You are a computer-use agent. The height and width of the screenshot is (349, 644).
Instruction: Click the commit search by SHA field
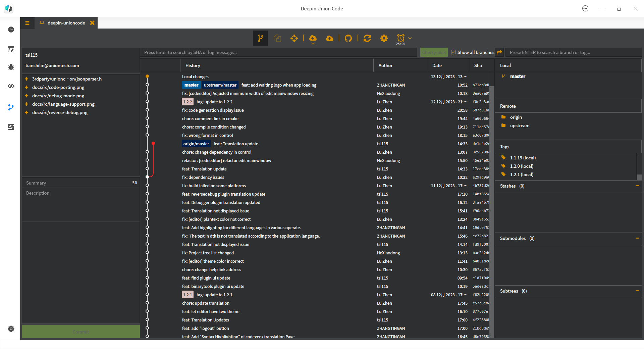click(x=278, y=52)
